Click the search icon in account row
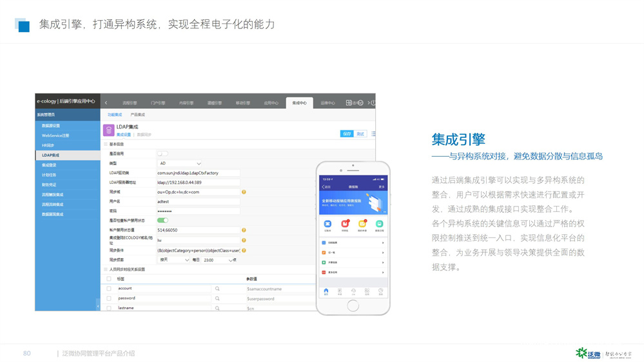644x362 pixels. (217, 288)
